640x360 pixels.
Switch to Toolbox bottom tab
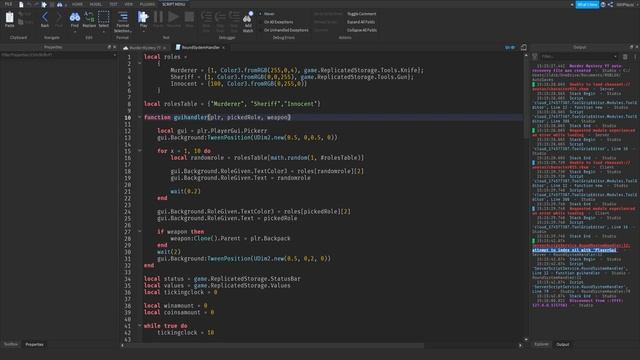(11, 344)
